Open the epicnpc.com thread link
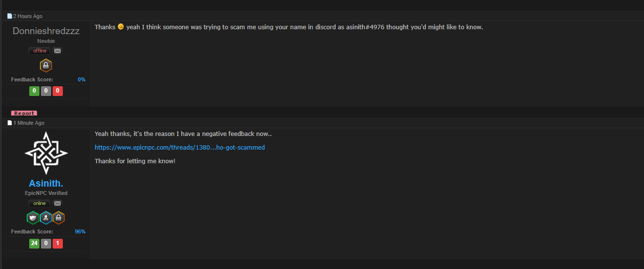This screenshot has height=269, width=644. click(180, 147)
